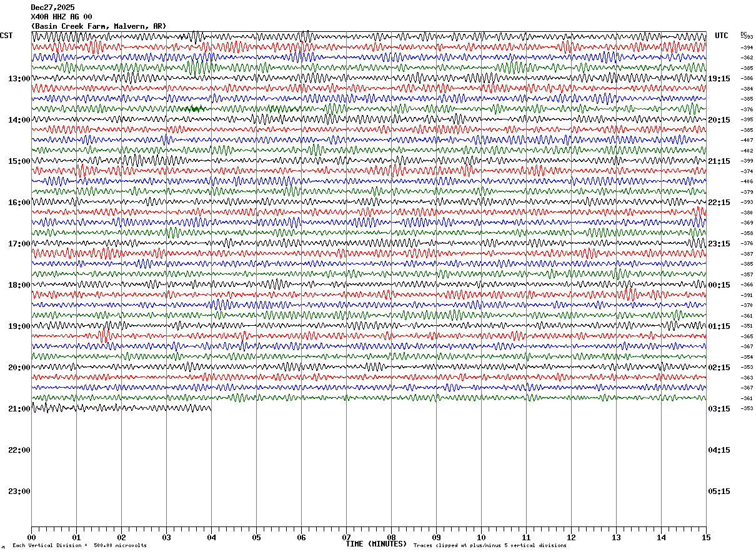Click the DC offset value -391

[x=747, y=295]
